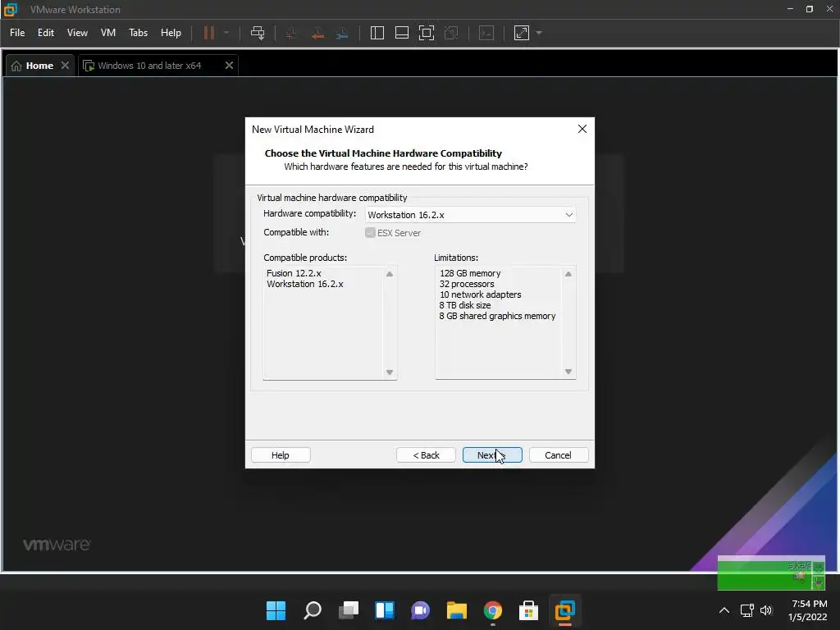Click up arrow of Limitations scrollbar
Image resolution: width=840 pixels, height=630 pixels.
tap(568, 274)
